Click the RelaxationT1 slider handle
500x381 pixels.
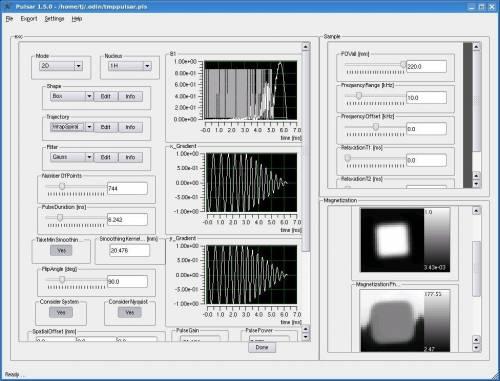[x=348, y=158]
